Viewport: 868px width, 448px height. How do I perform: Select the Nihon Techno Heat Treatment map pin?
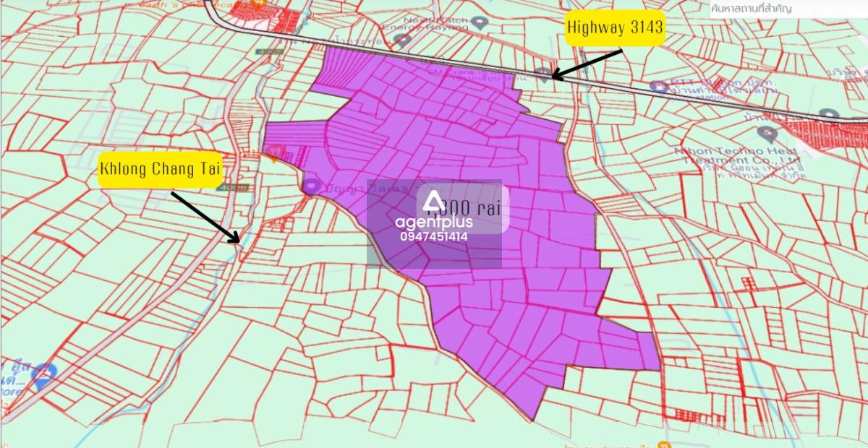tap(767, 134)
